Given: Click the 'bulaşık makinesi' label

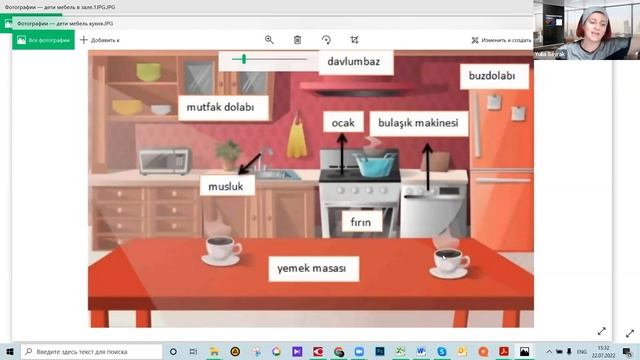Looking at the screenshot, I should tap(418, 123).
